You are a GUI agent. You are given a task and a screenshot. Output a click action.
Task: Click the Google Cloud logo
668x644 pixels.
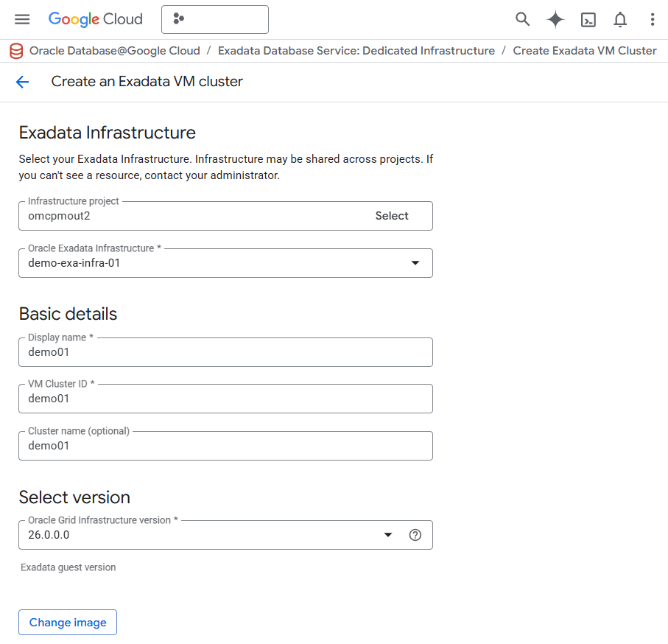point(95,19)
